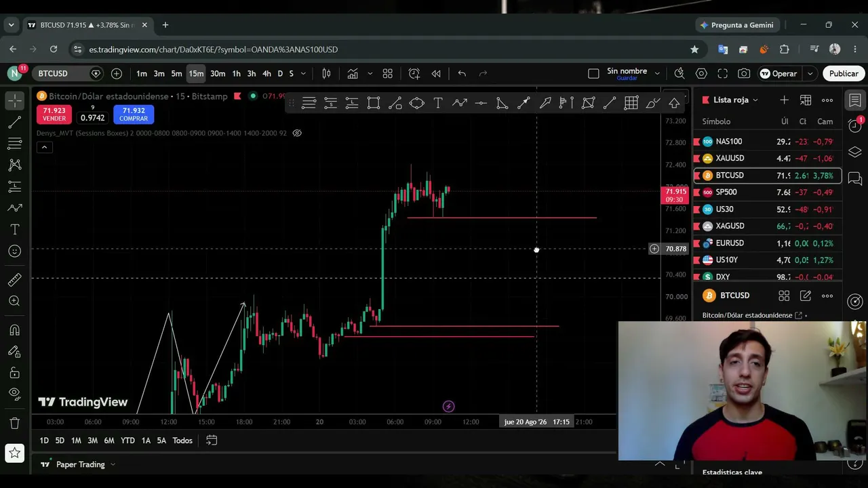Select the text tool in floating toolbar
The image size is (868, 488).
coord(438,103)
